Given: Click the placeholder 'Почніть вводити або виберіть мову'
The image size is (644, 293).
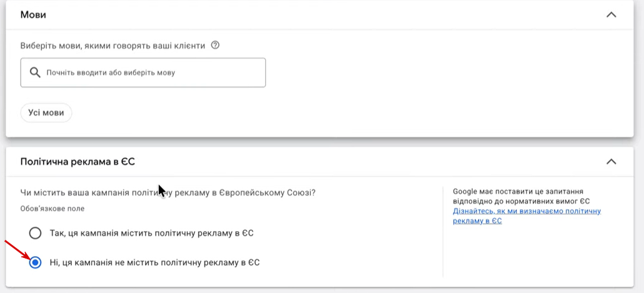Looking at the screenshot, I should (x=111, y=72).
